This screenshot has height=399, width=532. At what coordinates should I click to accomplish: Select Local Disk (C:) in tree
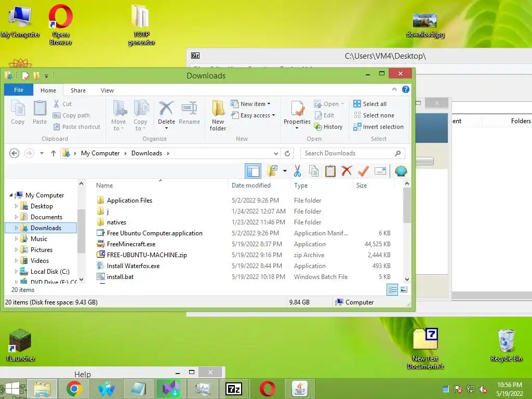(x=50, y=271)
